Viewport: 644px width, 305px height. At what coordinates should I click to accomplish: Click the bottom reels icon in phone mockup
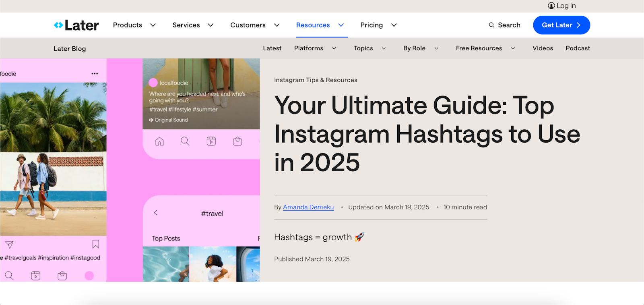(x=36, y=276)
